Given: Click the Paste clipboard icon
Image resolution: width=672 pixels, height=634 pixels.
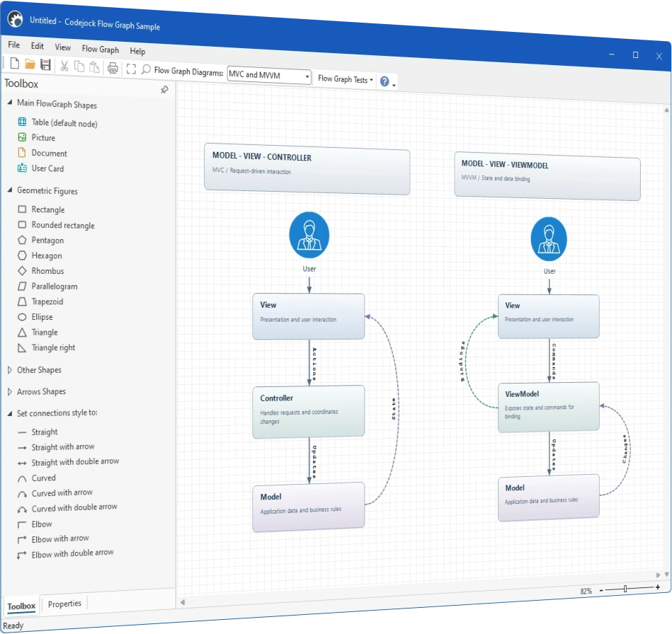Looking at the screenshot, I should (94, 67).
